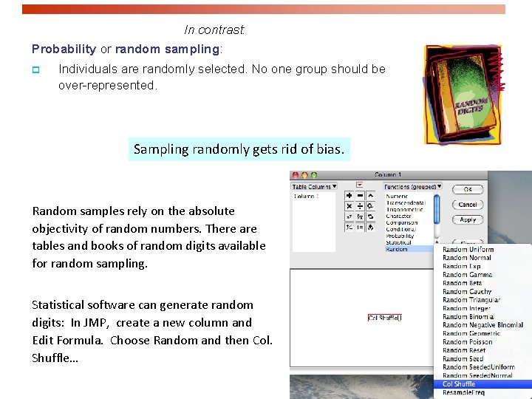Viewport: 532px width, 399px height.
Task: Click the multiply (×) keypad button
Action: pyautogui.click(x=349, y=206)
